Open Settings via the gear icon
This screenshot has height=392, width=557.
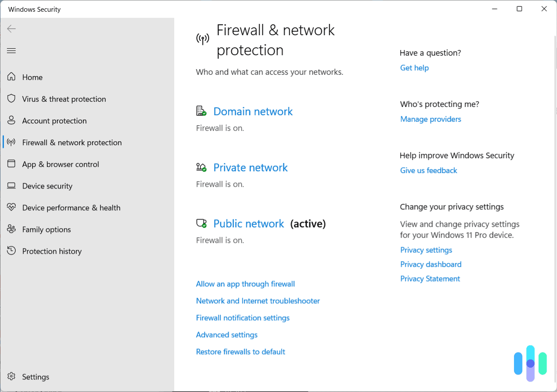11,376
